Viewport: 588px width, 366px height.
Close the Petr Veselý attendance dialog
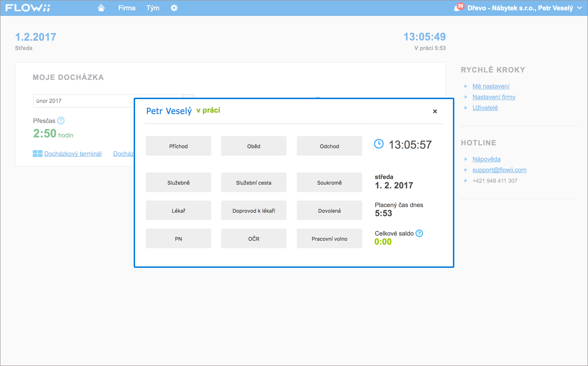click(435, 111)
